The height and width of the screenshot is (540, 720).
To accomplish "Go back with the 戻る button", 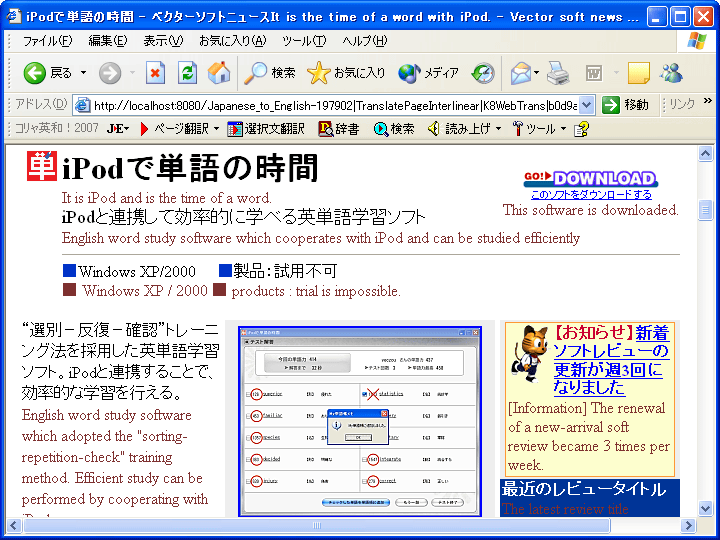I will 48,73.
